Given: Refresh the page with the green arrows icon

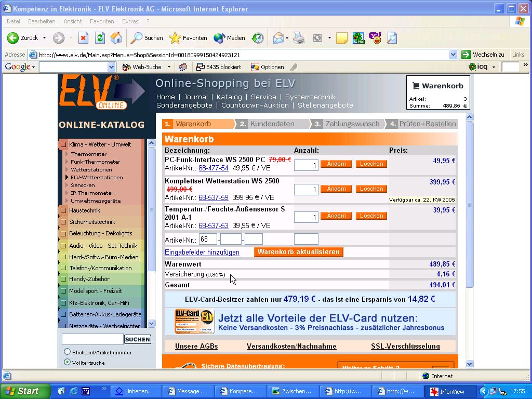Looking at the screenshot, I should [x=100, y=38].
